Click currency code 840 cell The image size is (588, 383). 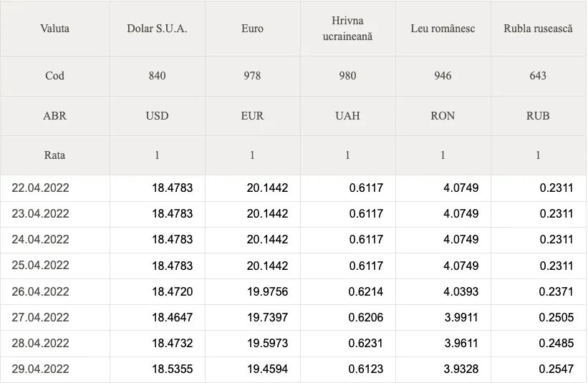[157, 76]
